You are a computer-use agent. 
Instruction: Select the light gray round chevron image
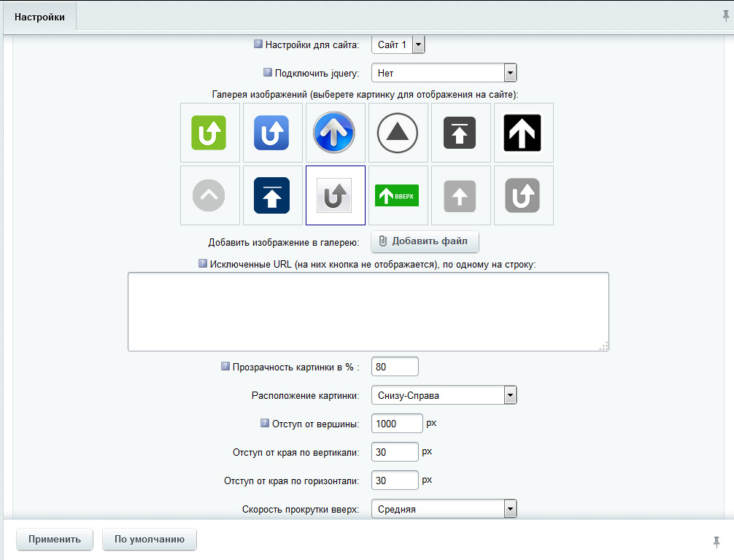click(209, 195)
